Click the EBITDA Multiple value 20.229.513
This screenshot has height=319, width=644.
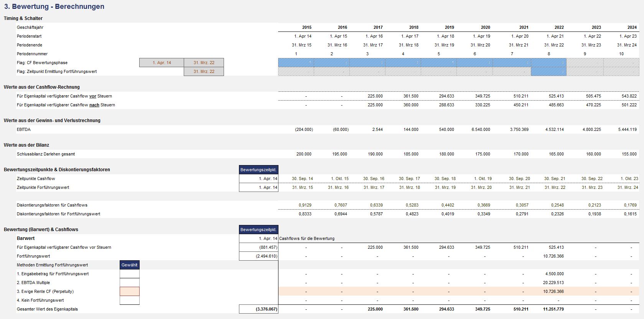[553, 283]
